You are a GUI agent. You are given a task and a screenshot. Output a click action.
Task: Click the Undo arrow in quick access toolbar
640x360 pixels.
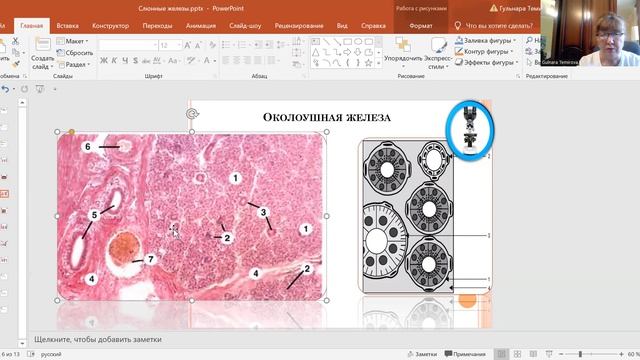(x=5, y=89)
